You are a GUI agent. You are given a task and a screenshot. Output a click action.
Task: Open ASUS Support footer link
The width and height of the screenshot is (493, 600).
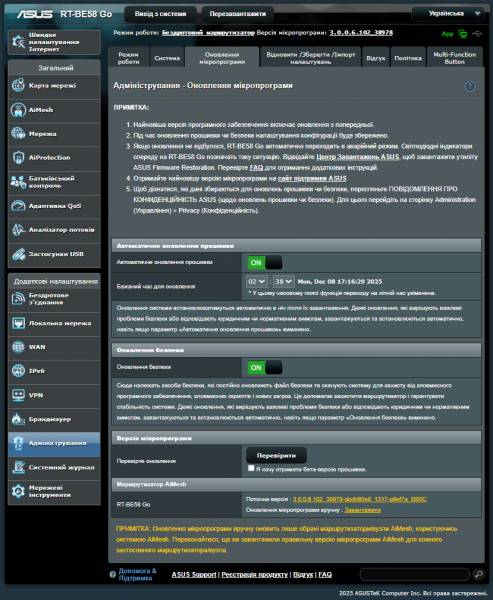coord(194,574)
